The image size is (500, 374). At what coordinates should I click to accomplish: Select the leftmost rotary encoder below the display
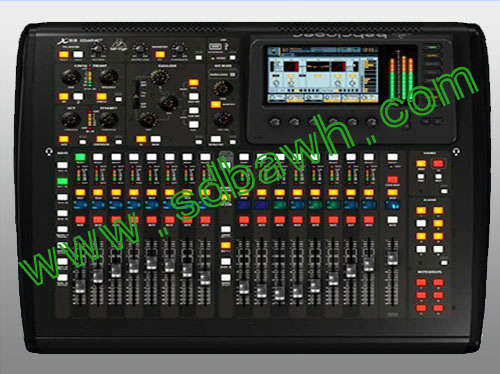[275, 122]
